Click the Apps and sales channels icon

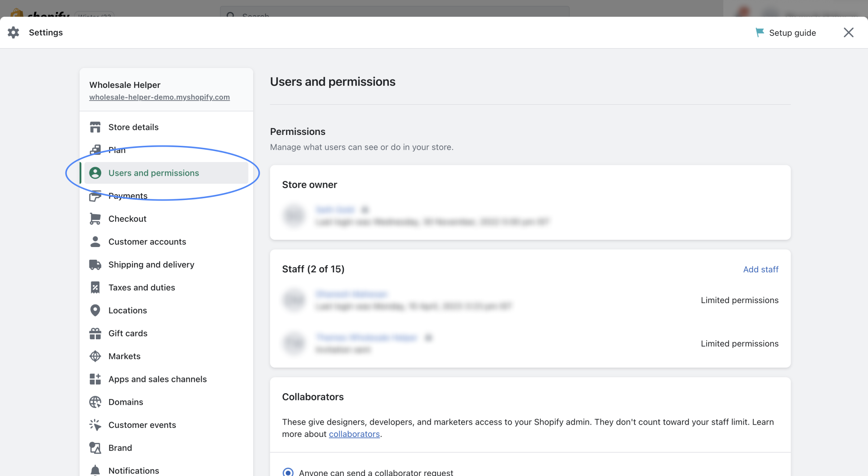(95, 379)
